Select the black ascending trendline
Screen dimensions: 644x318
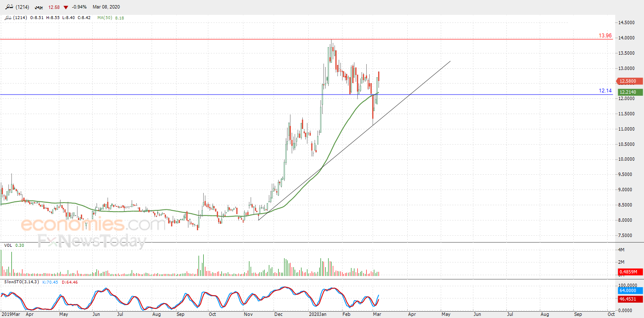click(x=354, y=141)
